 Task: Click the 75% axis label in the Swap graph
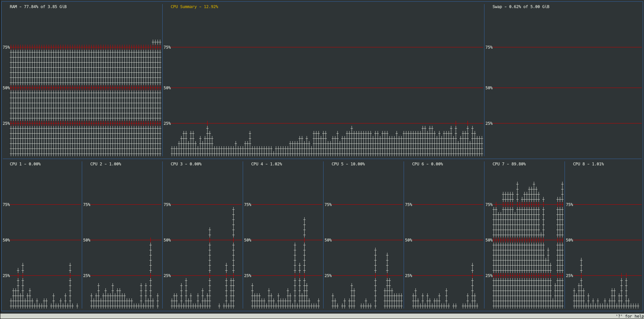(x=489, y=47)
